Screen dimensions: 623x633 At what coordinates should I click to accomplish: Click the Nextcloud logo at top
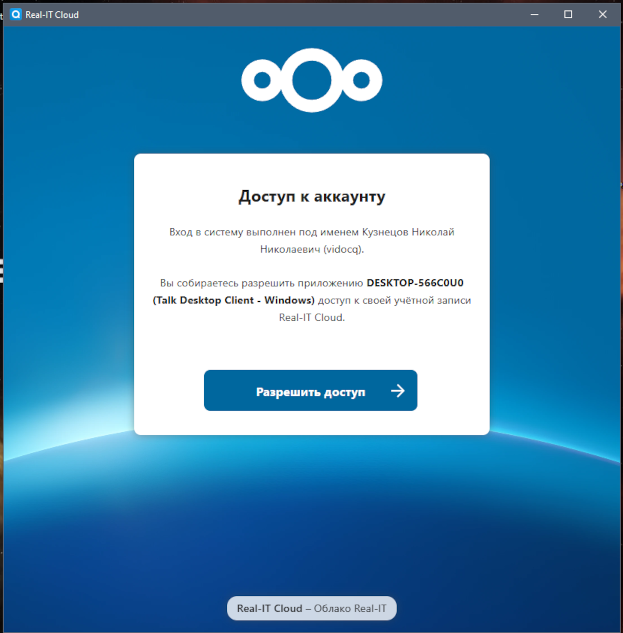point(312,80)
